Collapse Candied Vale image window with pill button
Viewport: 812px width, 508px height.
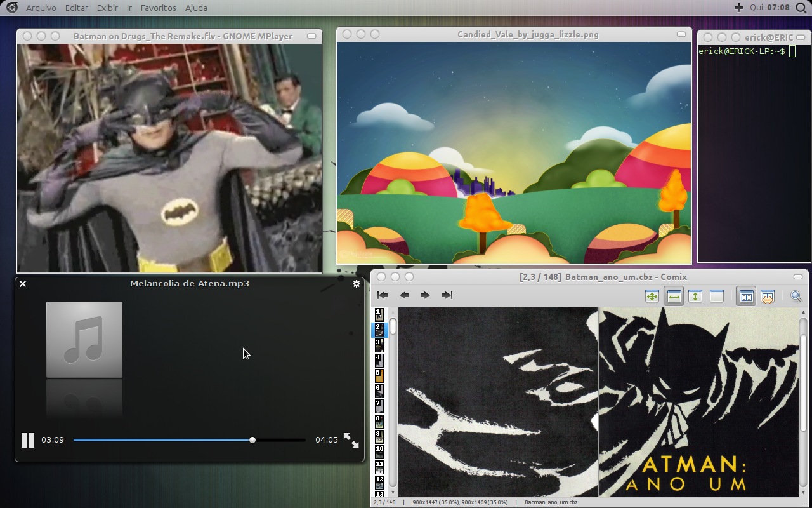click(681, 34)
